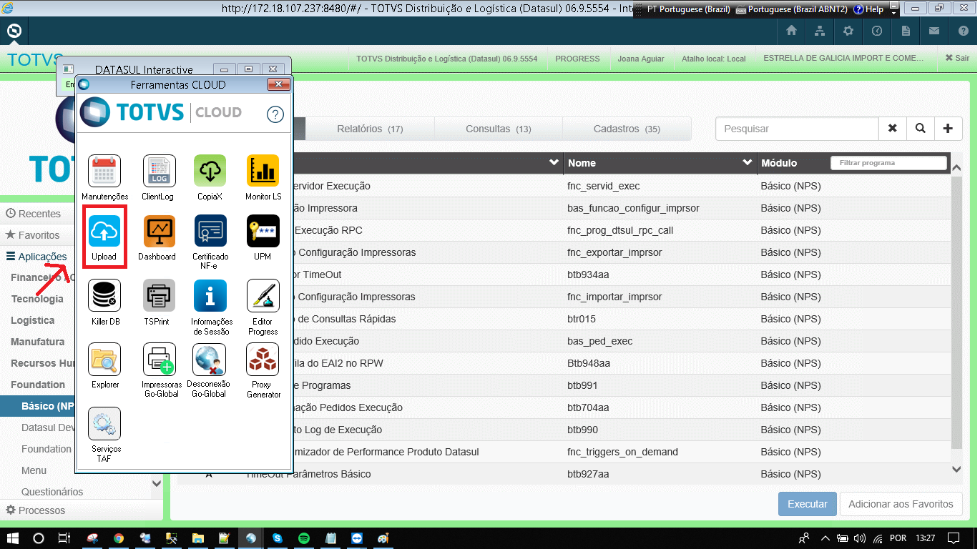The image size is (980, 549).
Task: Open Proxy Generator
Action: coord(263,360)
